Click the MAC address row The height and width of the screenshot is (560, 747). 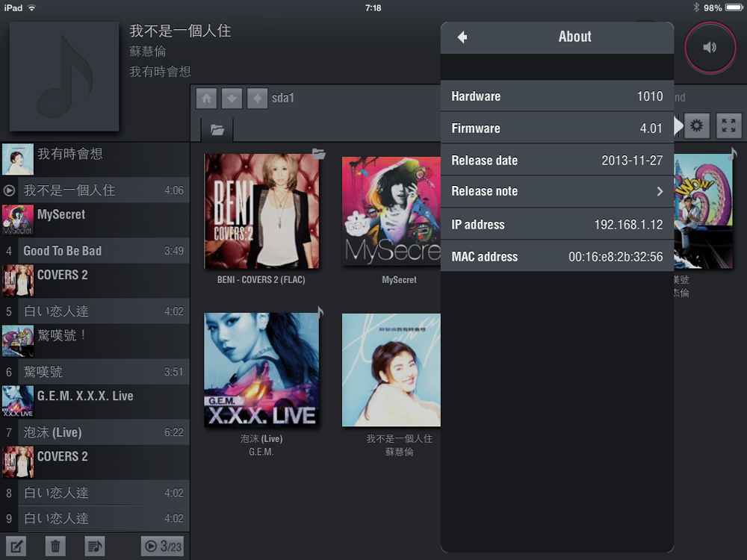pyautogui.click(x=557, y=256)
